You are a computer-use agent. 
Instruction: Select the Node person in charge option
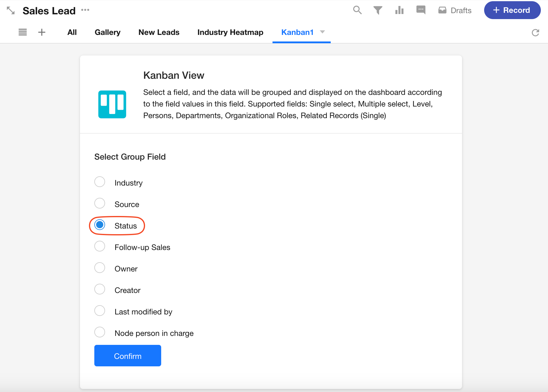tap(100, 332)
